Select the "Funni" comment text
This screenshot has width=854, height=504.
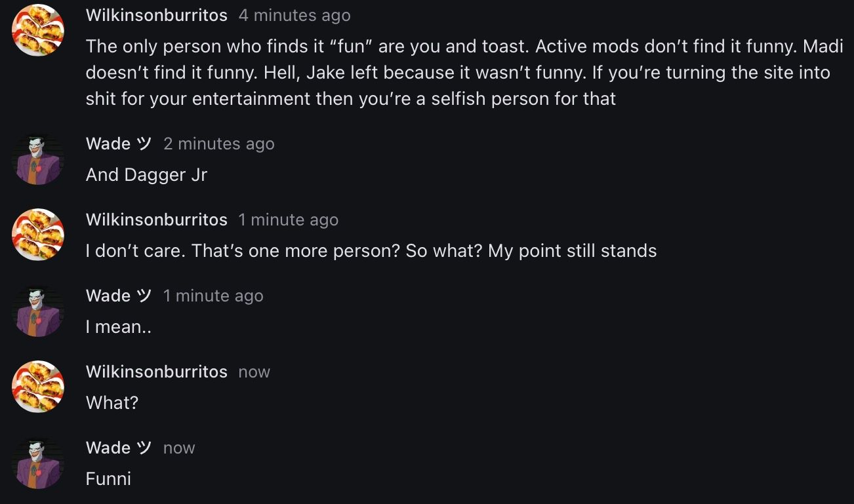tap(108, 479)
